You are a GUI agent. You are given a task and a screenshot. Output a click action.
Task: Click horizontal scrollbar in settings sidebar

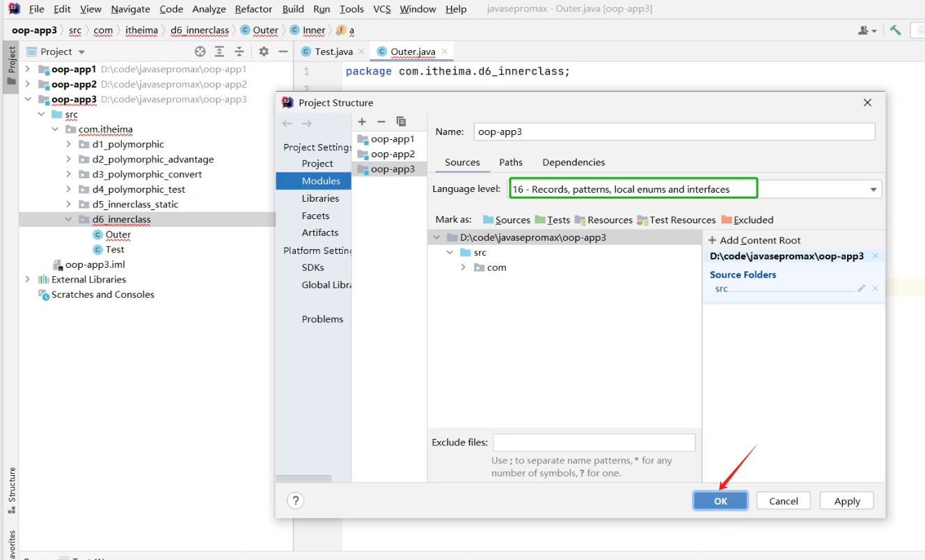pyautogui.click(x=304, y=479)
